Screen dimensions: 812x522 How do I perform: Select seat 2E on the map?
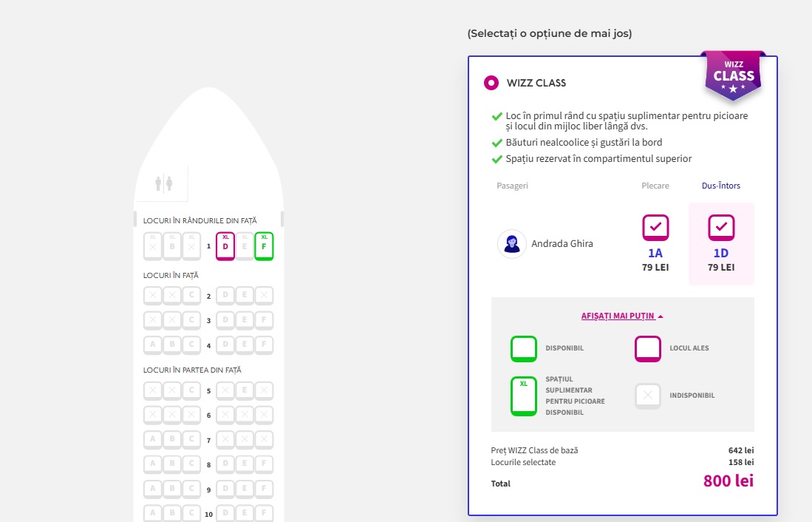pos(245,294)
